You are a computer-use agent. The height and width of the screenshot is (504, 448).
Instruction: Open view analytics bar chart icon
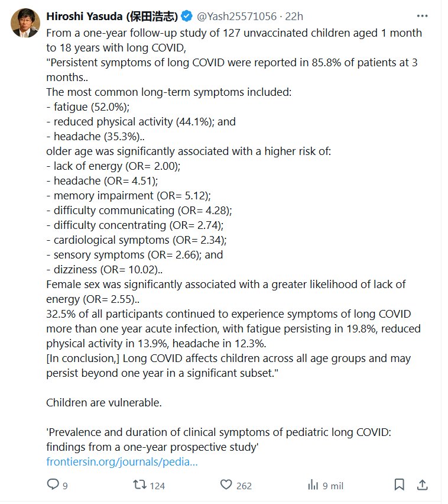tap(313, 484)
